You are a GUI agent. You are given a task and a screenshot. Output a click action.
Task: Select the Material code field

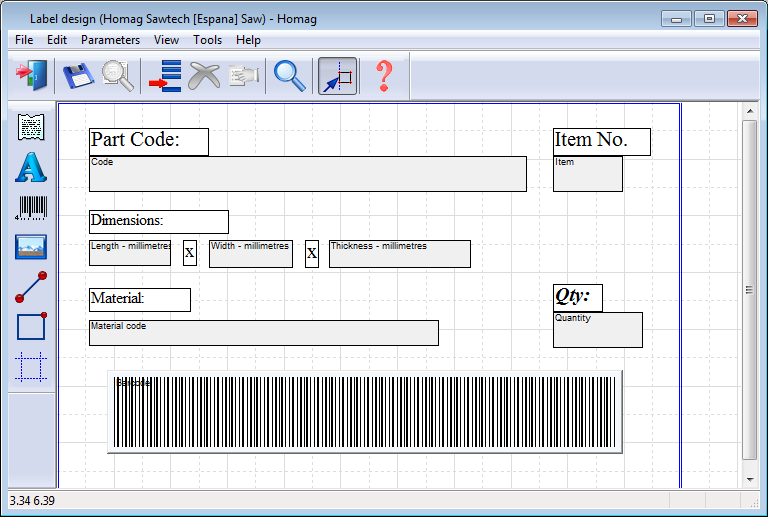click(x=264, y=333)
